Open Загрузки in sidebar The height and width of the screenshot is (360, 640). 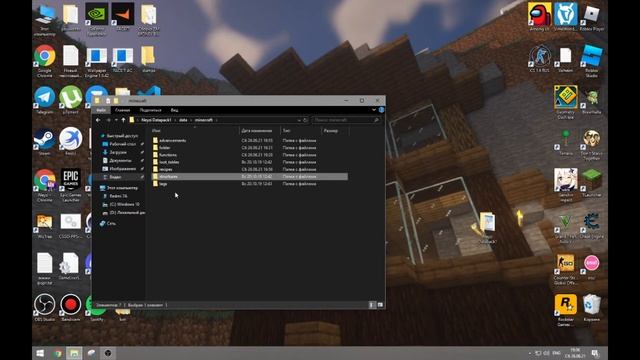118,152
